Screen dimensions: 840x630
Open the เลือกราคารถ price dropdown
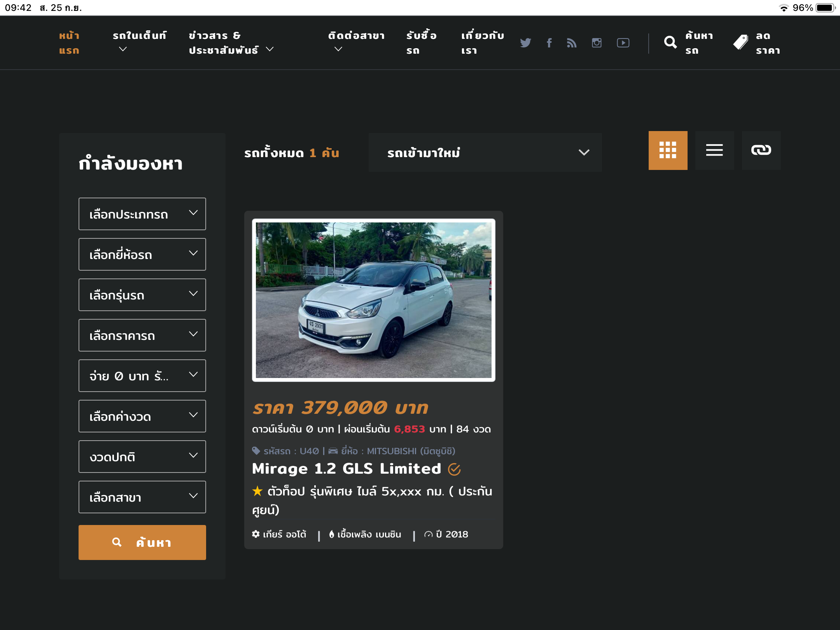point(142,335)
